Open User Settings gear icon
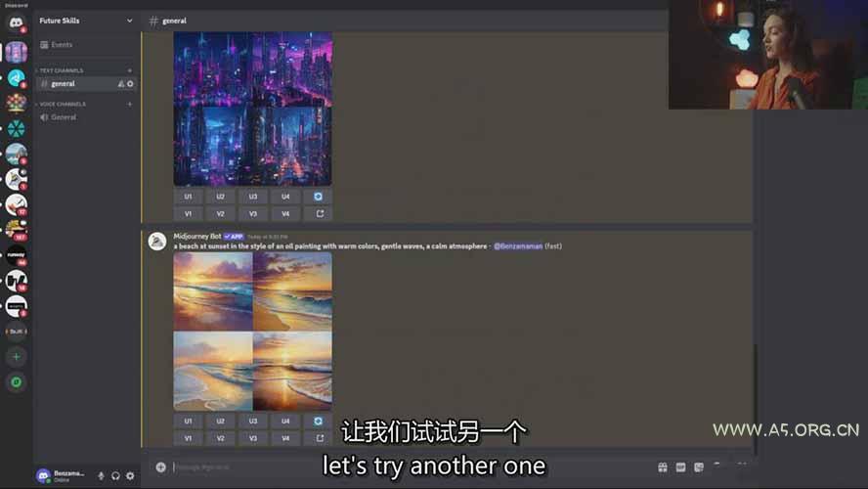 (130, 475)
